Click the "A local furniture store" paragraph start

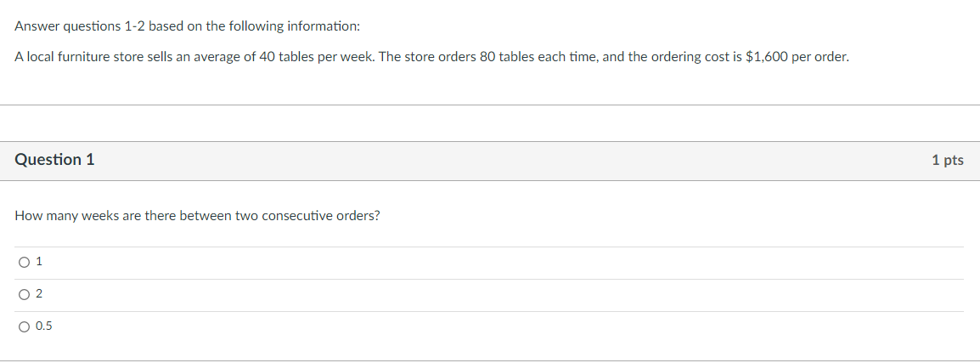click(76, 57)
